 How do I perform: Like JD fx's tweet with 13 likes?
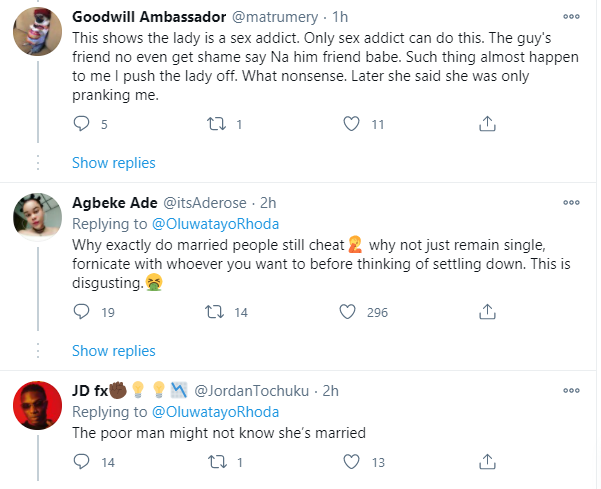point(351,462)
